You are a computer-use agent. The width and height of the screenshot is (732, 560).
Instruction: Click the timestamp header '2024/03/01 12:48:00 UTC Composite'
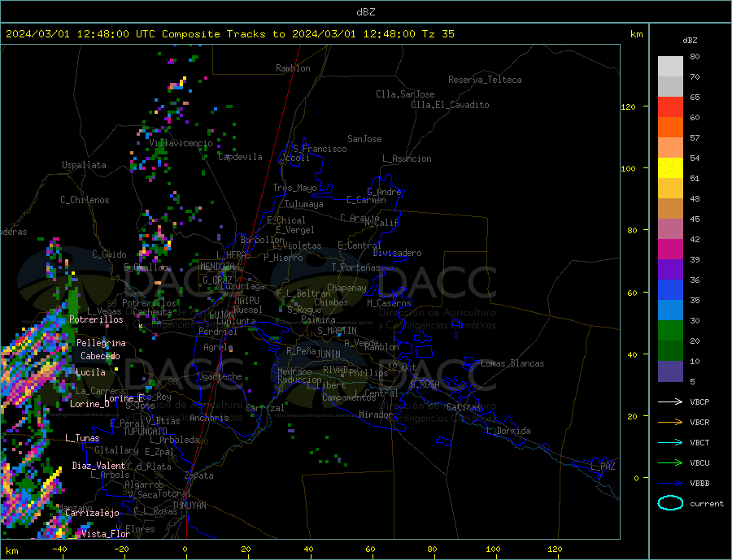[112, 34]
